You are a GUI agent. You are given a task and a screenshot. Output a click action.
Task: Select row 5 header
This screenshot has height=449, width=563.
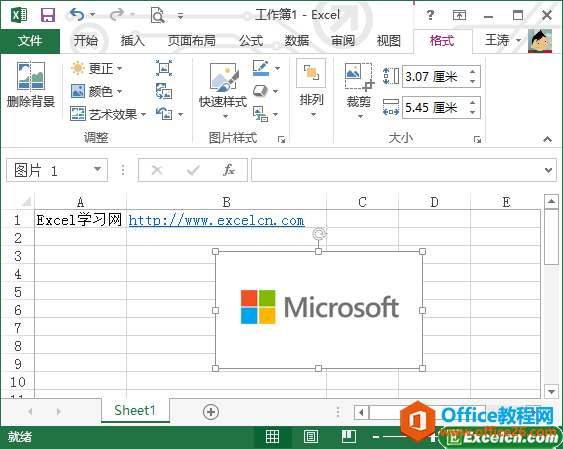point(18,292)
